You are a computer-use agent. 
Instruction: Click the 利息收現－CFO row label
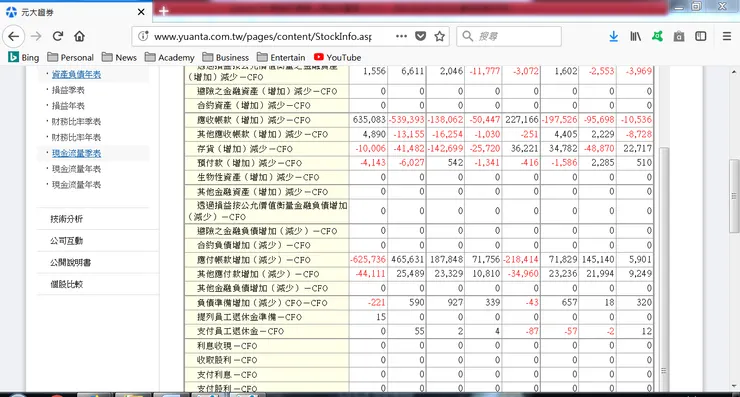coord(227,346)
